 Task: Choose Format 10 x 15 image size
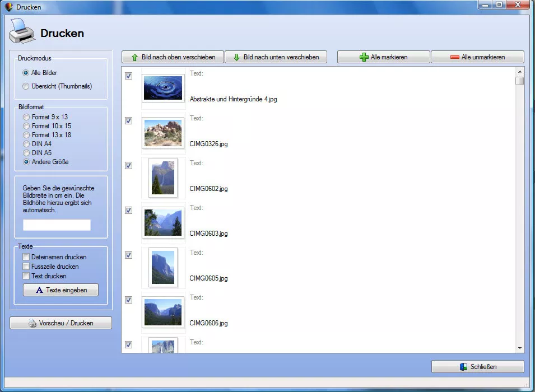pos(26,126)
